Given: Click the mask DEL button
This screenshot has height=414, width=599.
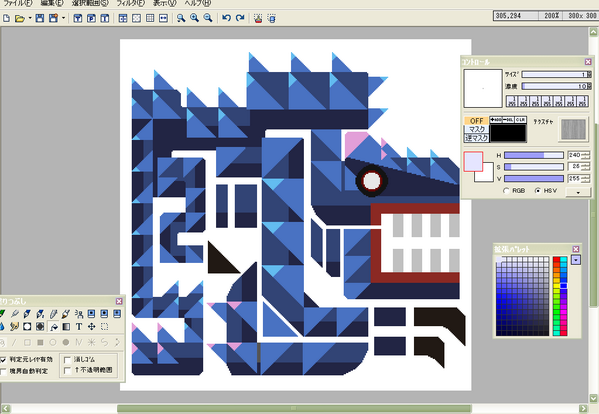Looking at the screenshot, I should [x=508, y=120].
